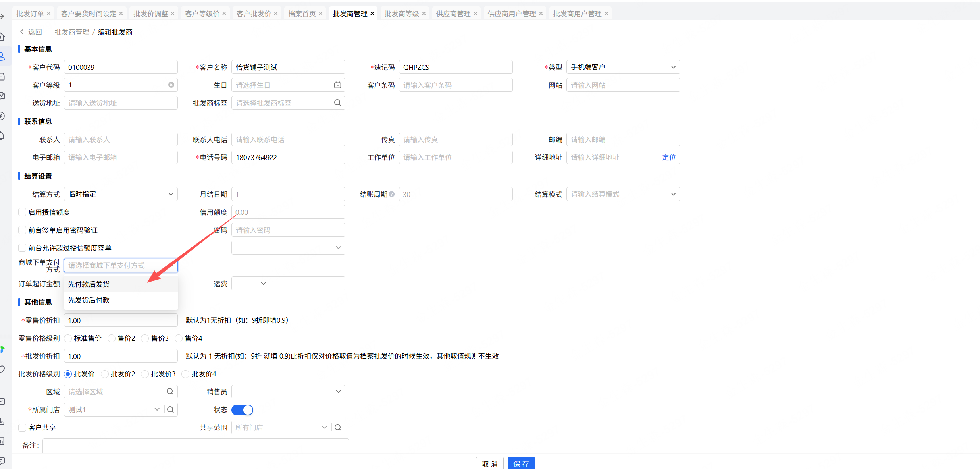Viewport: 980px width, 469px height.
Task: Click search icon beside 共享范围
Action: (338, 427)
